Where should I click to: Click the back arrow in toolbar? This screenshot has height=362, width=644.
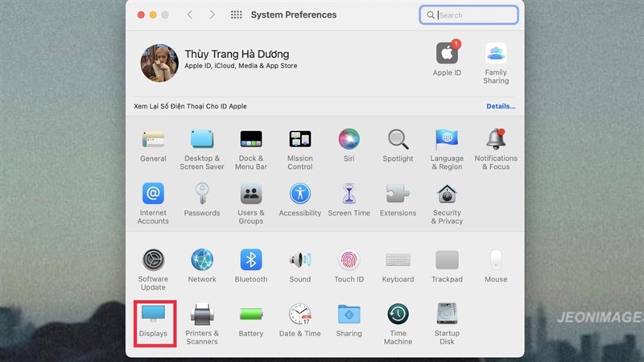pos(190,14)
